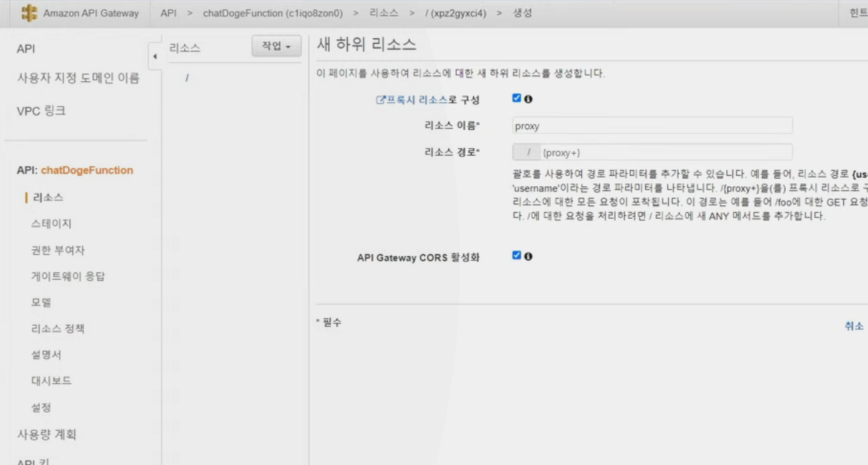Go to API in breadcrumb

click(168, 13)
